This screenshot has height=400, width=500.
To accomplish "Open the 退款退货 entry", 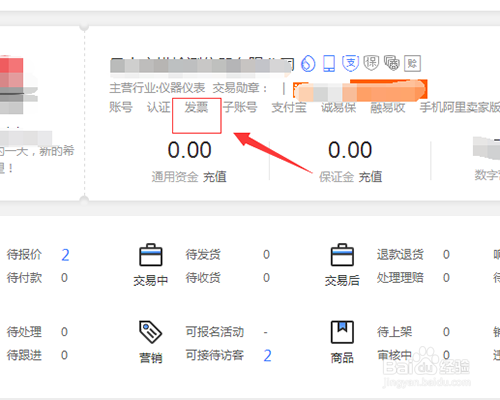I will pos(400,255).
